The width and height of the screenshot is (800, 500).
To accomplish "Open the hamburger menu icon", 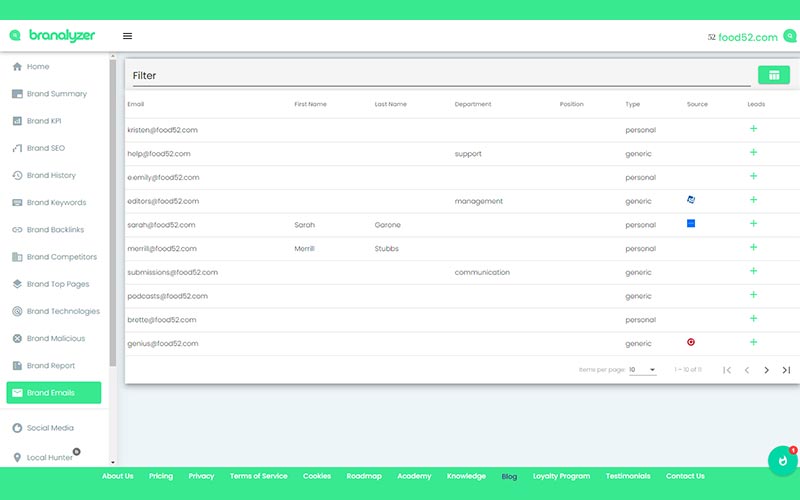I will tap(128, 36).
